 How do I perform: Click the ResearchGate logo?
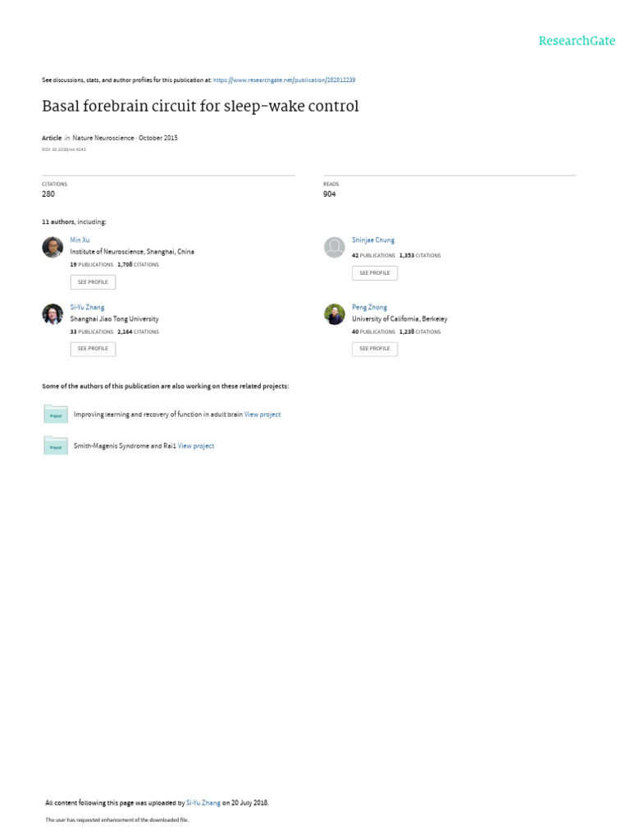coord(576,41)
